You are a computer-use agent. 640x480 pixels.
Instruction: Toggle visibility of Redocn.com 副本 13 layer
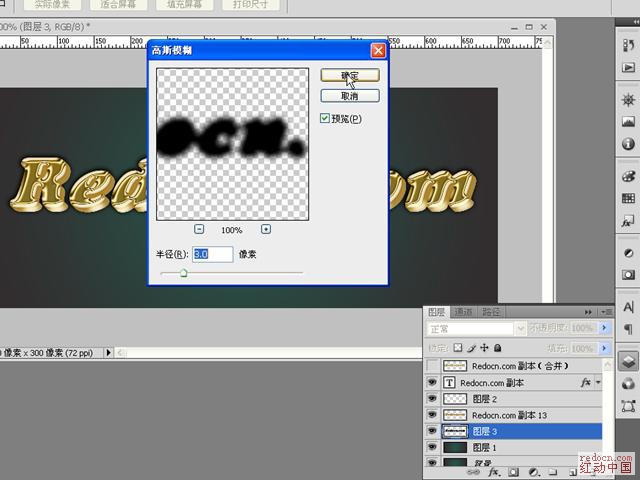click(x=432, y=415)
